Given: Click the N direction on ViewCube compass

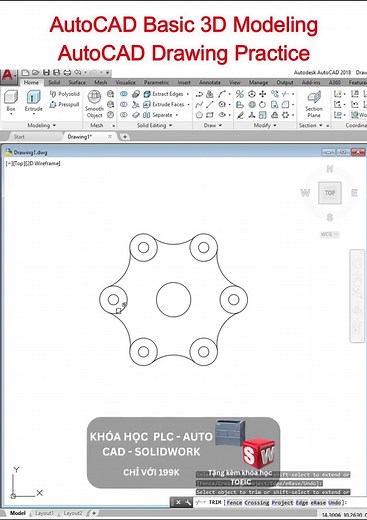Looking at the screenshot, I should click(330, 169).
